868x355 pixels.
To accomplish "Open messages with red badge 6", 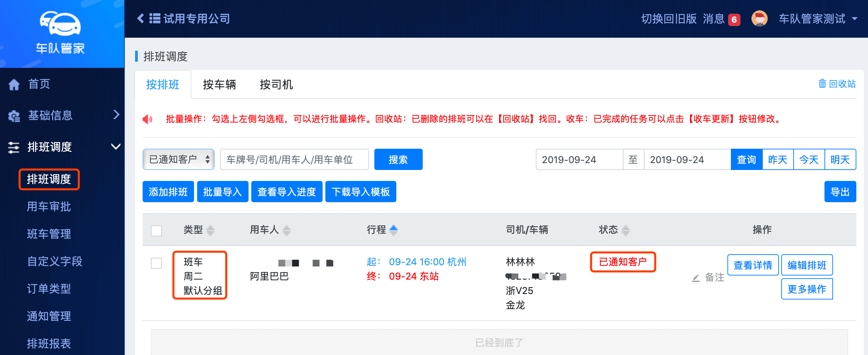I will pos(721,19).
